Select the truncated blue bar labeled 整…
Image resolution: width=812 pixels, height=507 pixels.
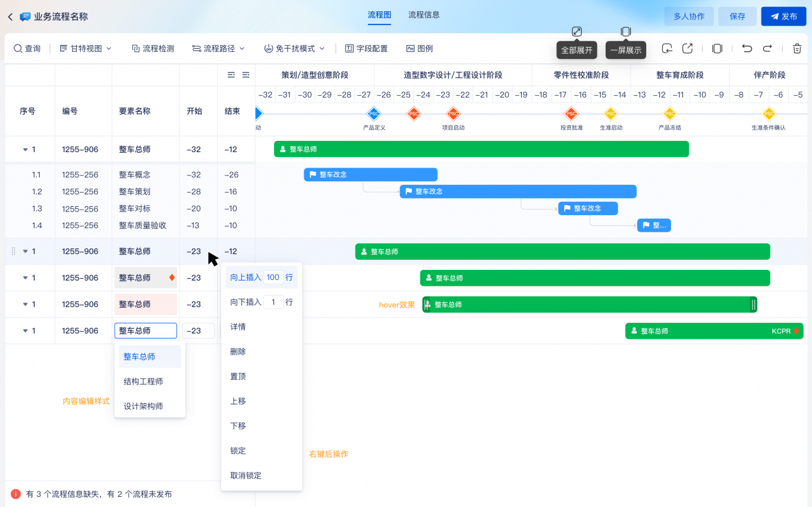tap(654, 225)
